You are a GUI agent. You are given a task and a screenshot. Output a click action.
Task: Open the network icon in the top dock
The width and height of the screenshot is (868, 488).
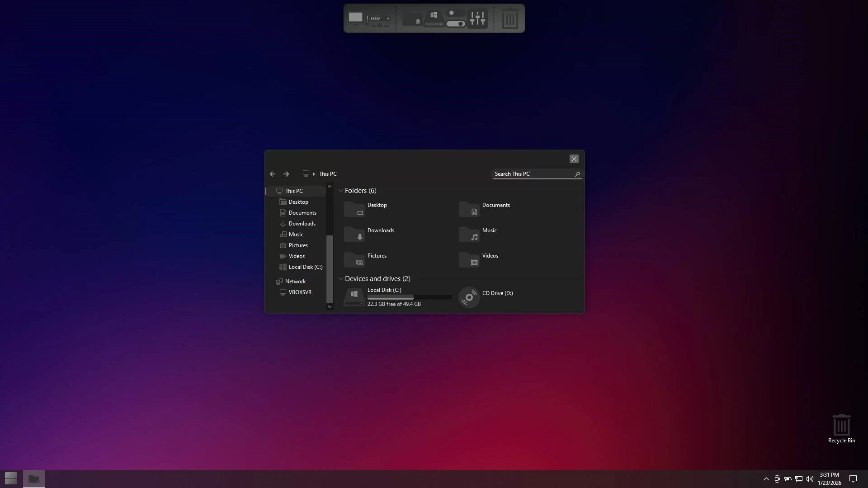coord(379,19)
